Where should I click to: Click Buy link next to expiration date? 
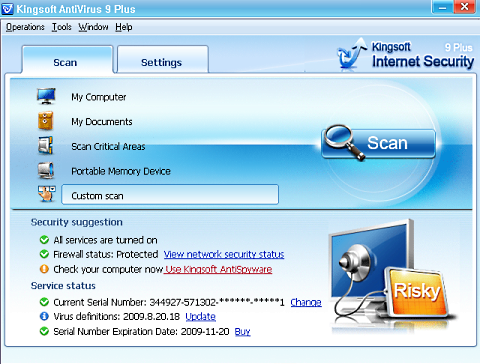tap(243, 332)
